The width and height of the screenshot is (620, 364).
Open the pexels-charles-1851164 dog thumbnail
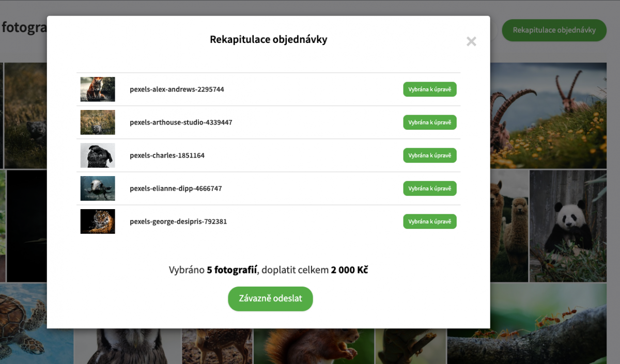[98, 155]
